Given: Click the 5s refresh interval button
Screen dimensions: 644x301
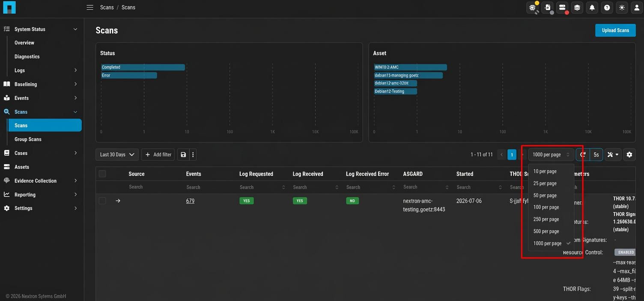Looking at the screenshot, I should click(596, 154).
